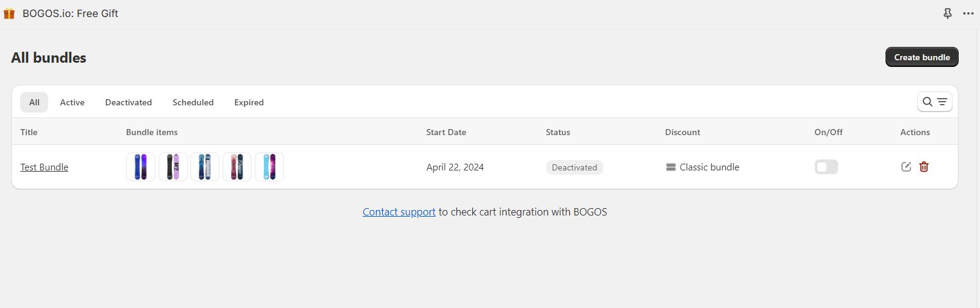980x308 pixels.
Task: Toggle the Test Bundle on/off switch
Action: [826, 167]
